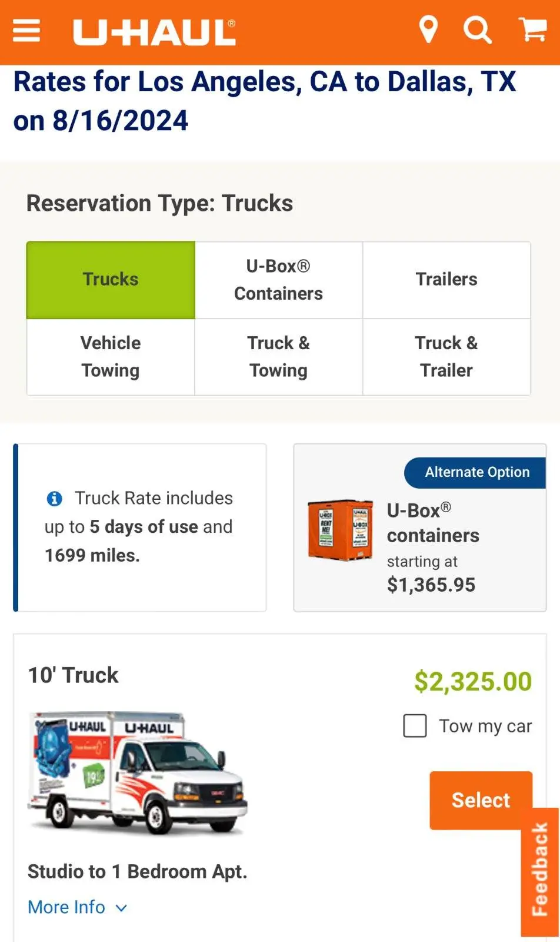Click the 10' Truck photo
The height and width of the screenshot is (942, 560).
pyautogui.click(x=138, y=772)
